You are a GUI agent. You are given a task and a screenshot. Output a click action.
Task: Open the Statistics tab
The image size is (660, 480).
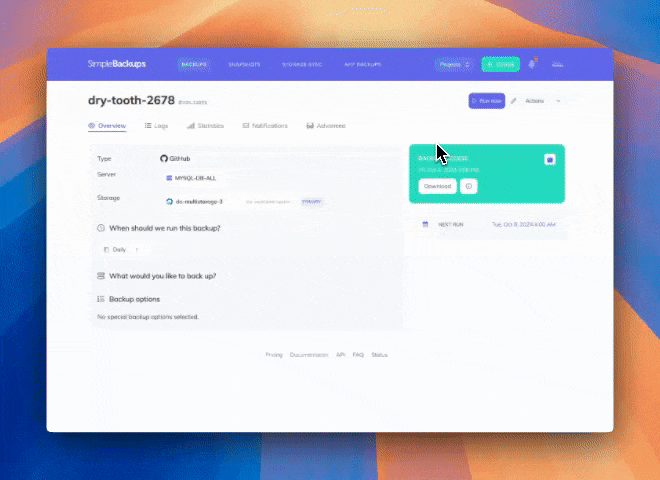(205, 126)
